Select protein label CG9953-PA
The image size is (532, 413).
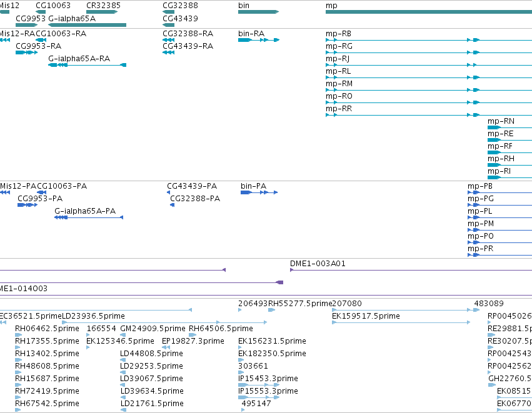[40, 199]
